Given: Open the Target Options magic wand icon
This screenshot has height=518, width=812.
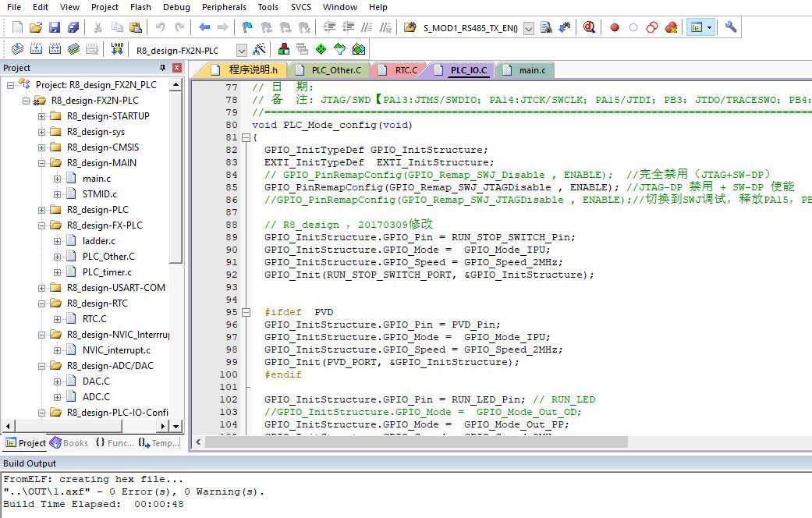Looking at the screenshot, I should [x=259, y=49].
